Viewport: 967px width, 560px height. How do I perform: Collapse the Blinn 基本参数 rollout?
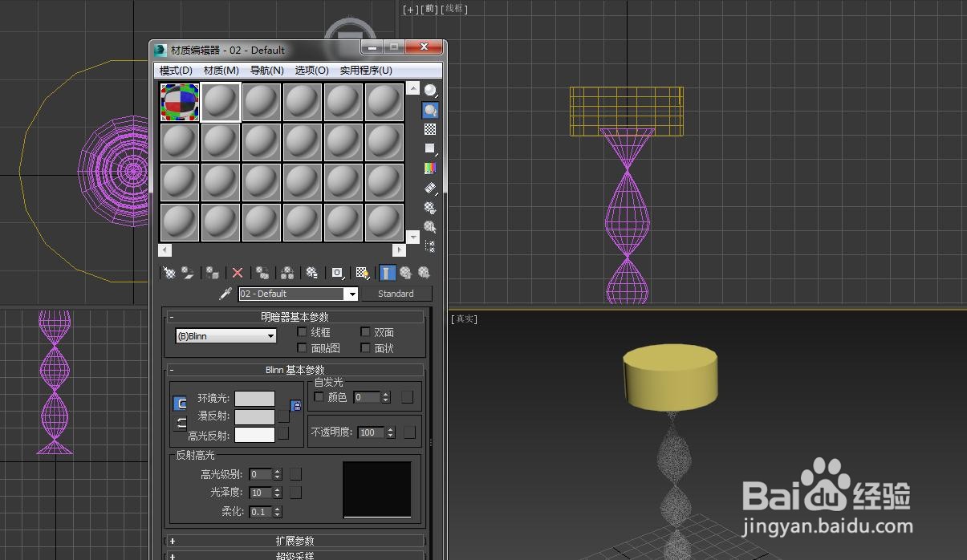pos(295,370)
